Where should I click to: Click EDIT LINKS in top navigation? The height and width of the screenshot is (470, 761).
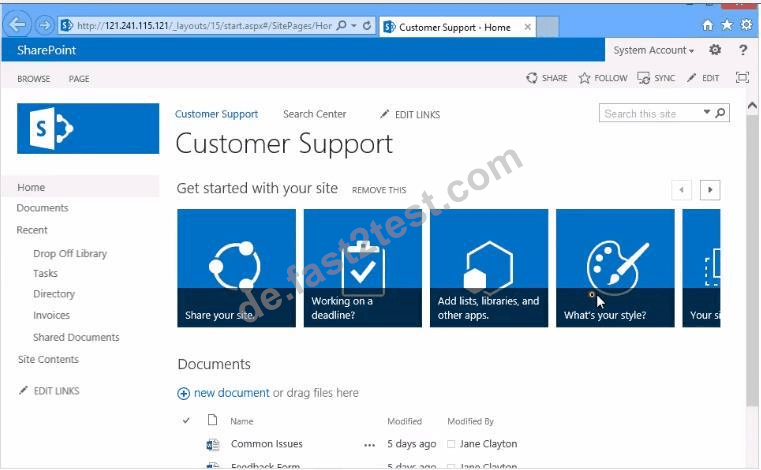coord(410,115)
